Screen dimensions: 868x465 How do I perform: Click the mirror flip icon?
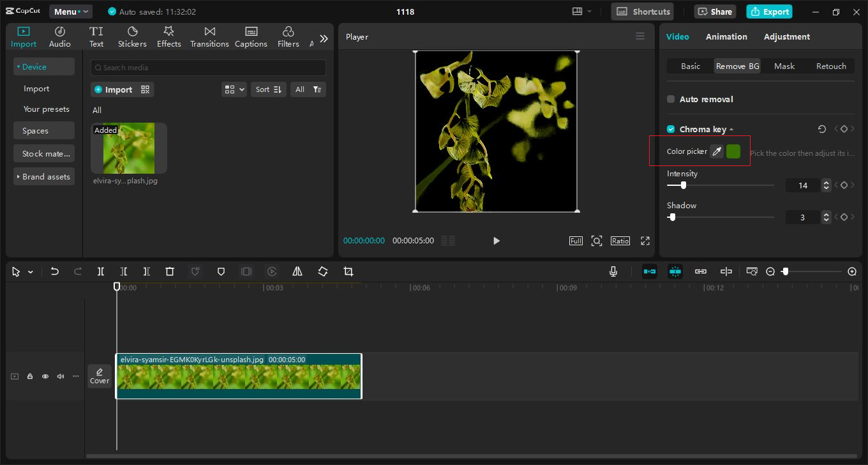click(297, 271)
